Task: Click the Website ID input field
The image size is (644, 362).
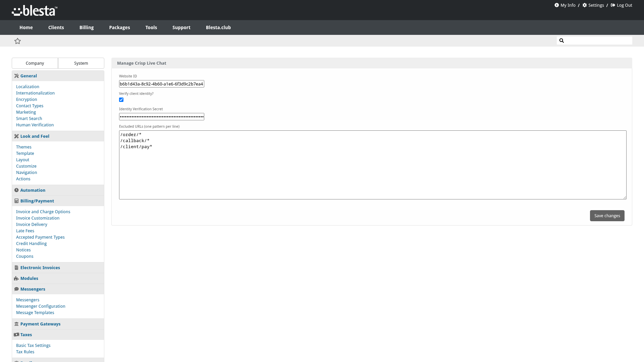Action: tap(162, 84)
